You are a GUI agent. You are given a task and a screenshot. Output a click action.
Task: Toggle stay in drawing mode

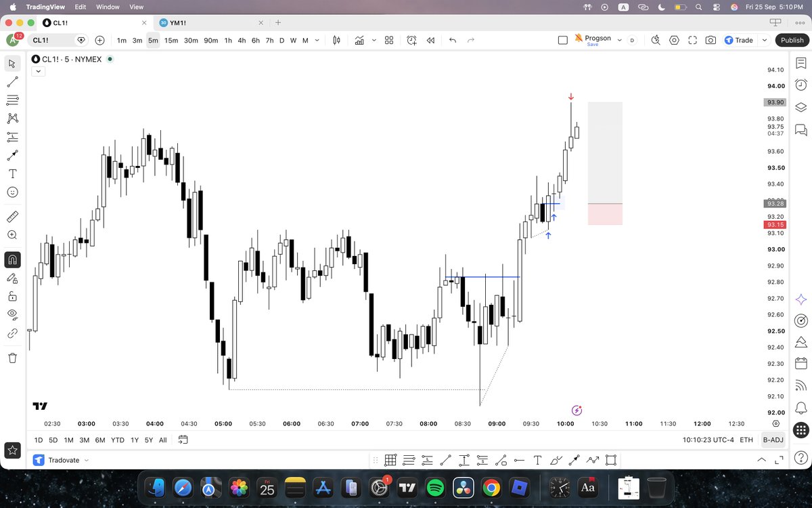(12, 278)
